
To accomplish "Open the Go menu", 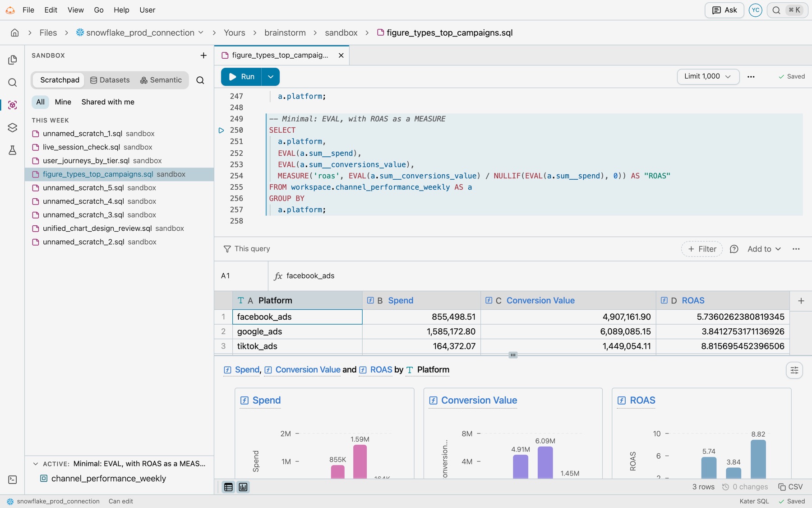I will (99, 10).
